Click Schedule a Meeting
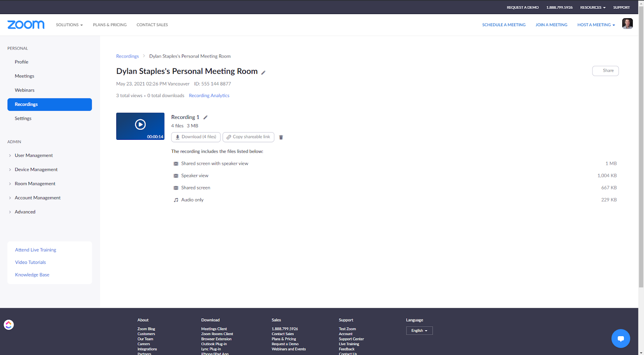 pyautogui.click(x=504, y=25)
